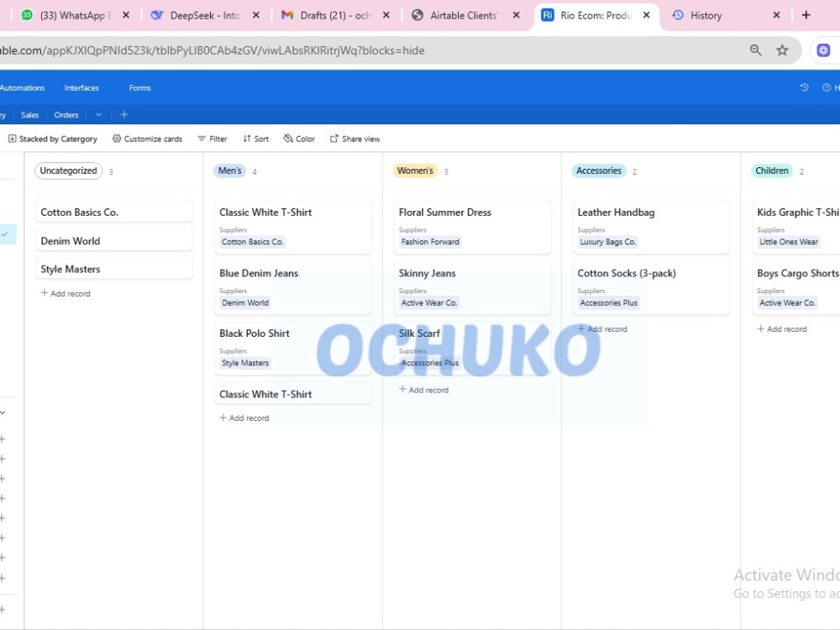840x630 pixels.
Task: Close the WhatsApp tab
Action: click(x=126, y=15)
